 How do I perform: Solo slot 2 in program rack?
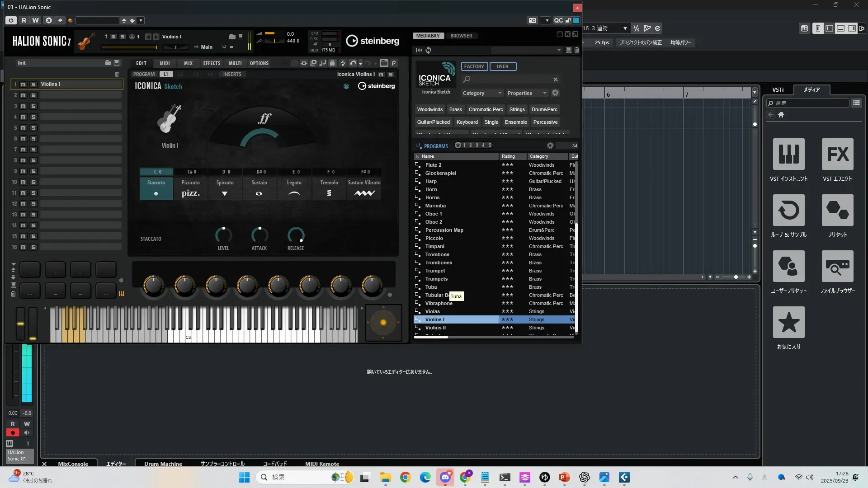click(33, 95)
